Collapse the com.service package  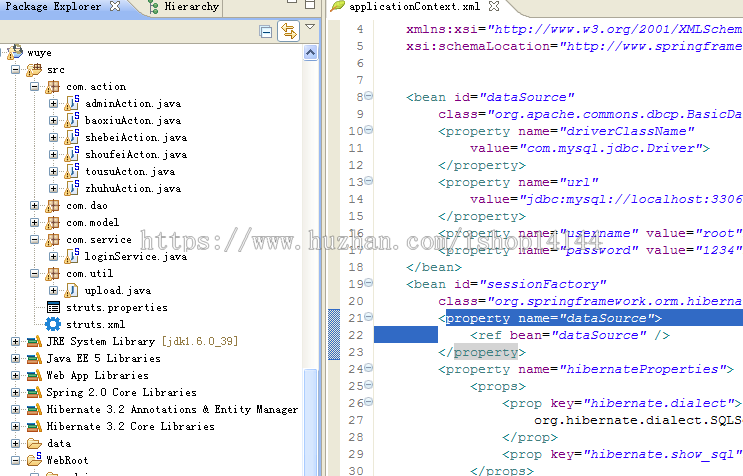pyautogui.click(x=35, y=240)
